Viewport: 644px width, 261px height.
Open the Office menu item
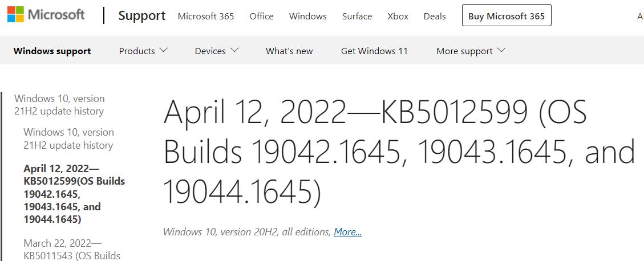tap(262, 16)
